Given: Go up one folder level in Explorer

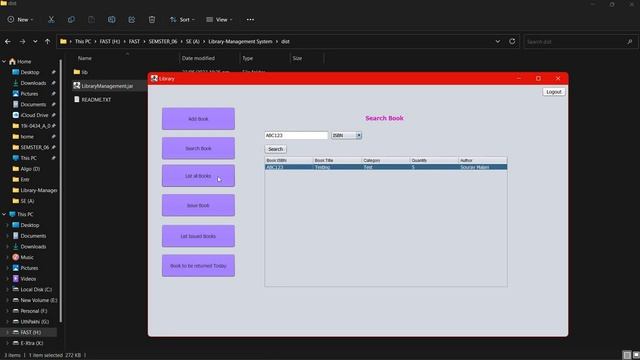Looking at the screenshot, I should tap(47, 42).
